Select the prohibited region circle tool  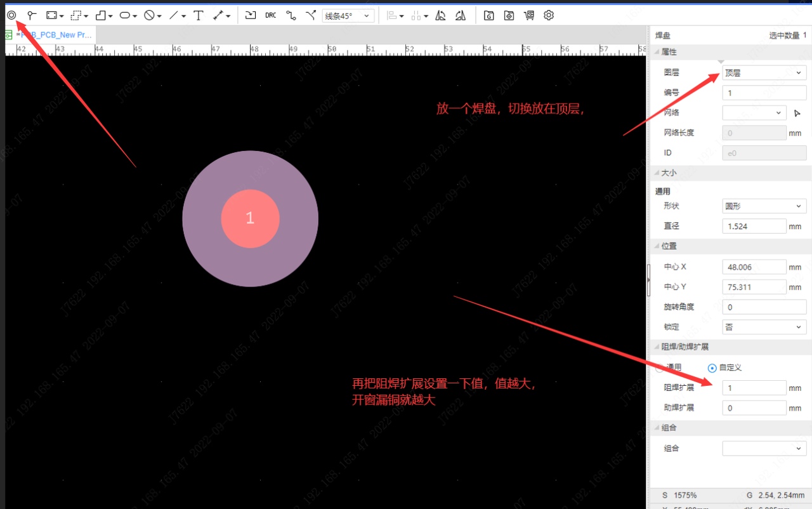tap(149, 15)
